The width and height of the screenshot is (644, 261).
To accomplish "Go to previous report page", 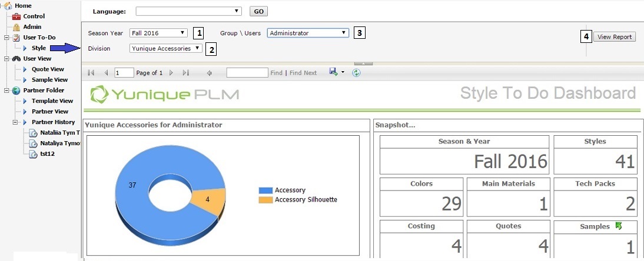I will coord(106,73).
